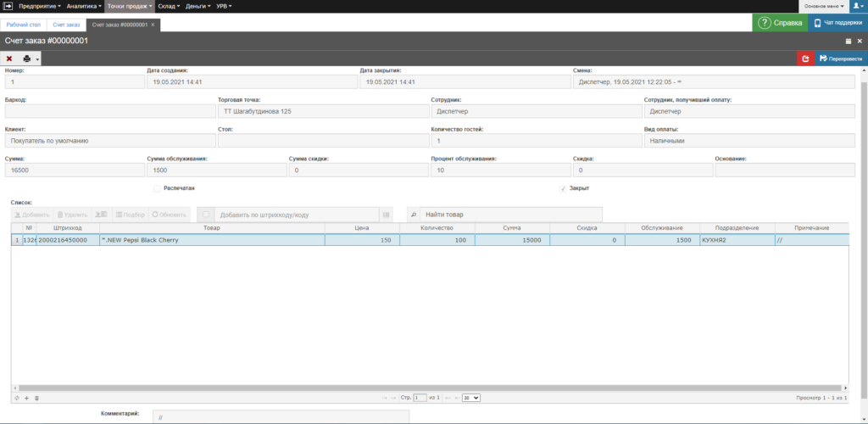The image size is (868, 424).
Task: Click the plus icon below the grid
Action: pyautogui.click(x=26, y=397)
